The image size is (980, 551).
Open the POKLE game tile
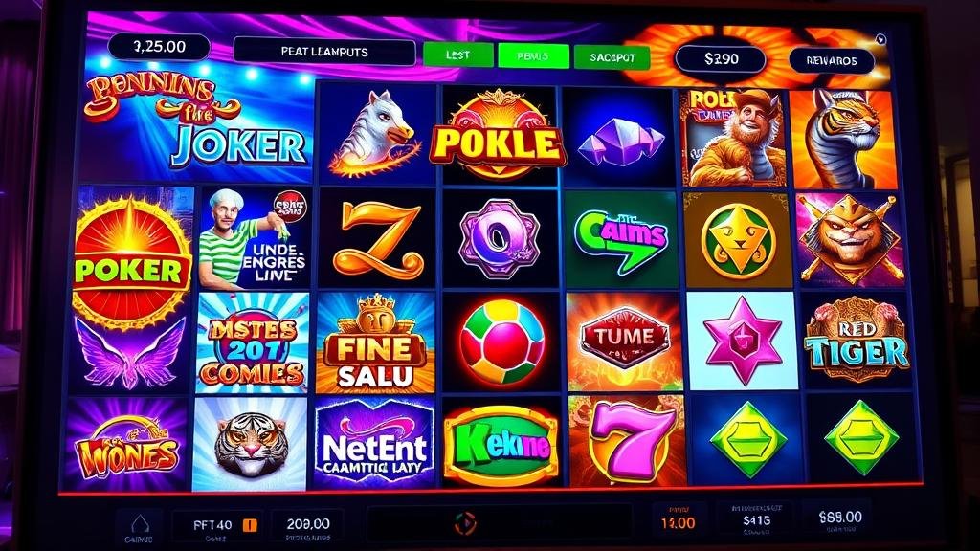(x=499, y=134)
